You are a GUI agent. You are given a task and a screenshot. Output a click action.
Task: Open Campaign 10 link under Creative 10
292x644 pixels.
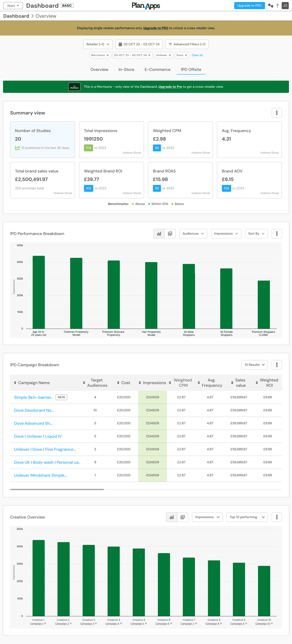pos(264,623)
